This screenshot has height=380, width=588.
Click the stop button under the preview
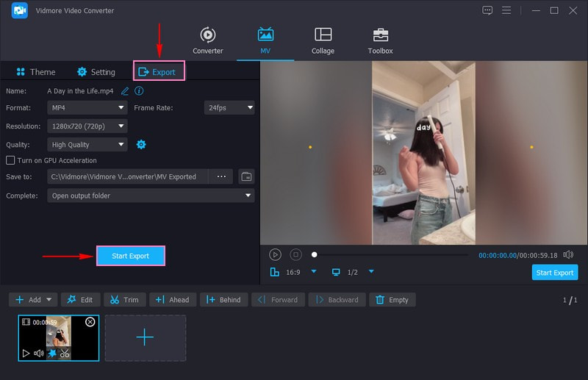click(x=295, y=254)
